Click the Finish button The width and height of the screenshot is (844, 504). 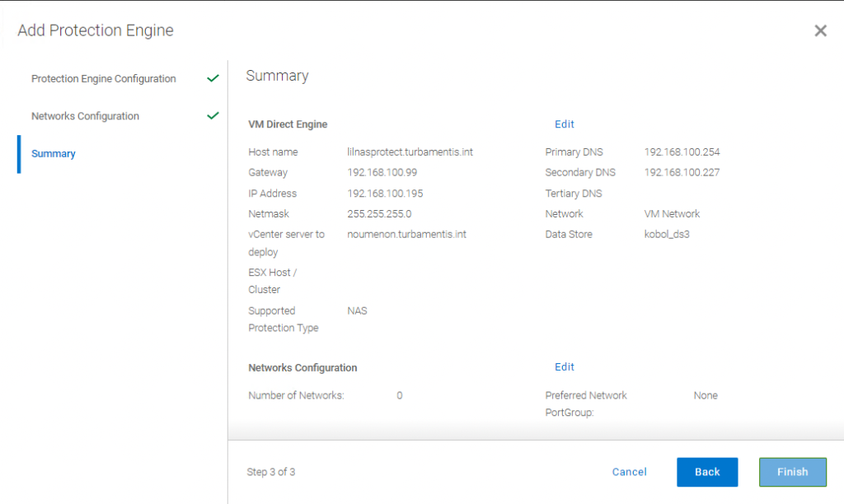click(792, 472)
